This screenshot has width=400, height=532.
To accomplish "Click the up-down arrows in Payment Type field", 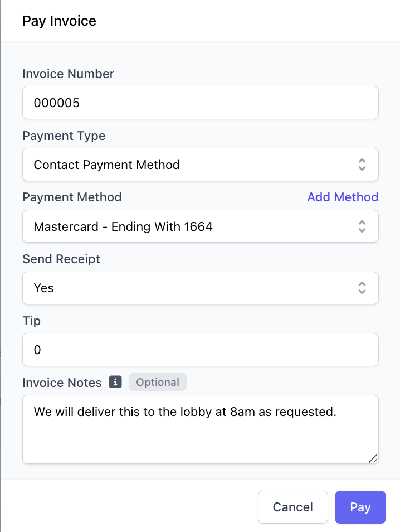I will 362,165.
